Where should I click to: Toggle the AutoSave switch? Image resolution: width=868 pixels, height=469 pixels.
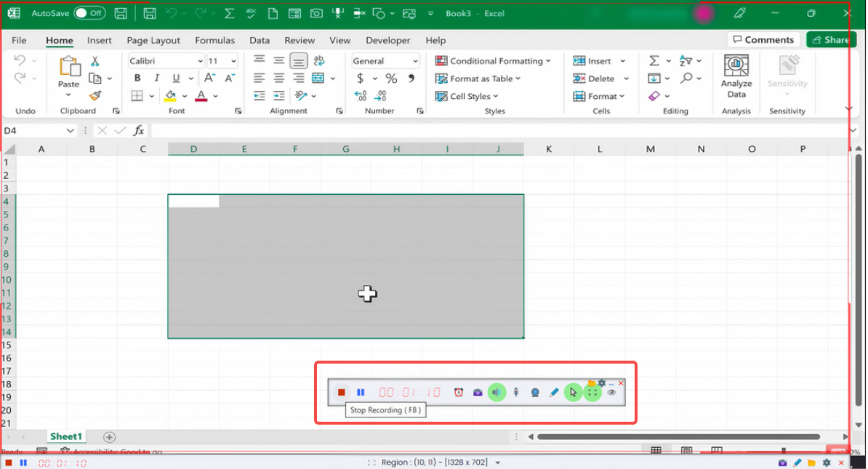pos(89,13)
